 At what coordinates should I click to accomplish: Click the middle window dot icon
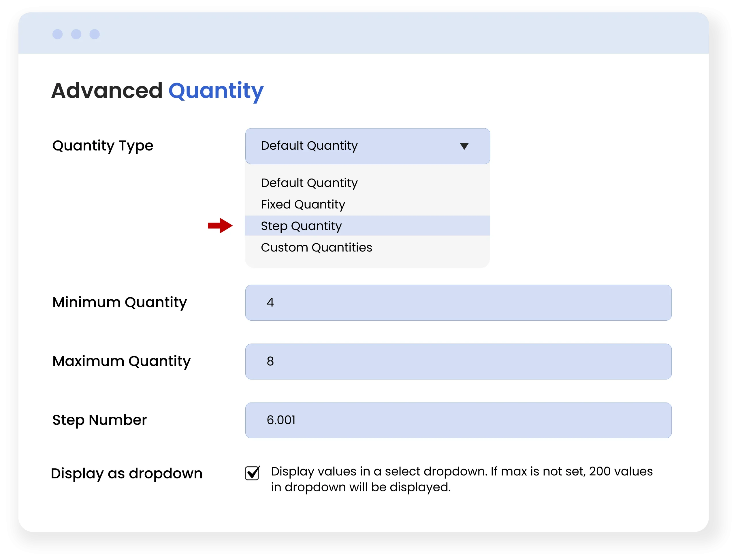click(76, 34)
